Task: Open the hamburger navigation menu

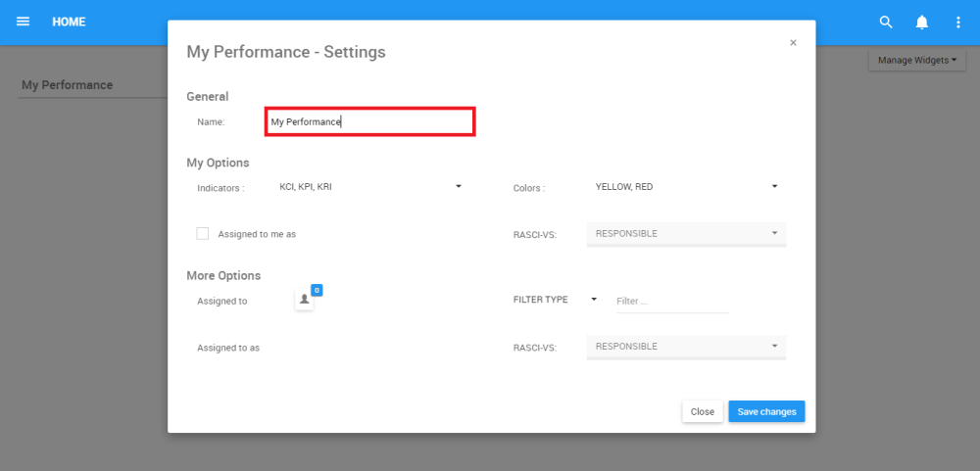Action: [x=24, y=22]
